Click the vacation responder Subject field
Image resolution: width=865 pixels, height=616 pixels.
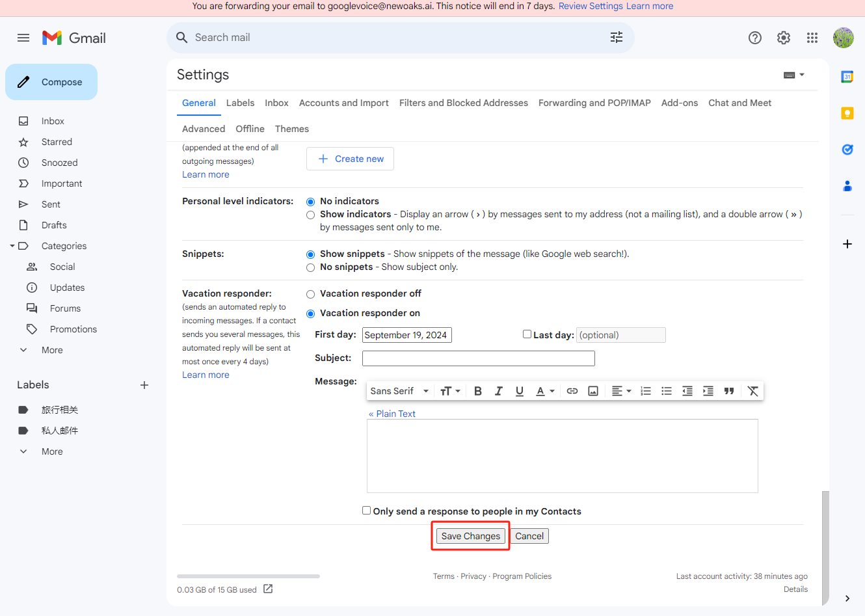[478, 358]
